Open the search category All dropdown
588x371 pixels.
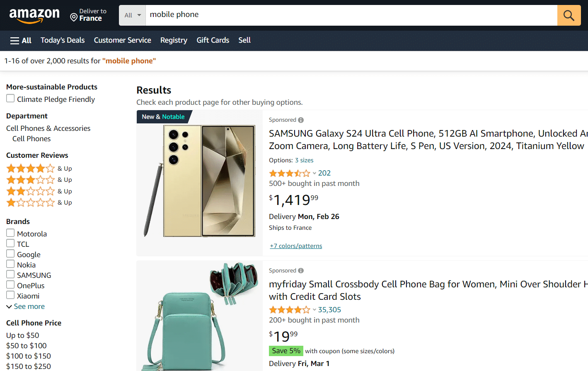133,15
